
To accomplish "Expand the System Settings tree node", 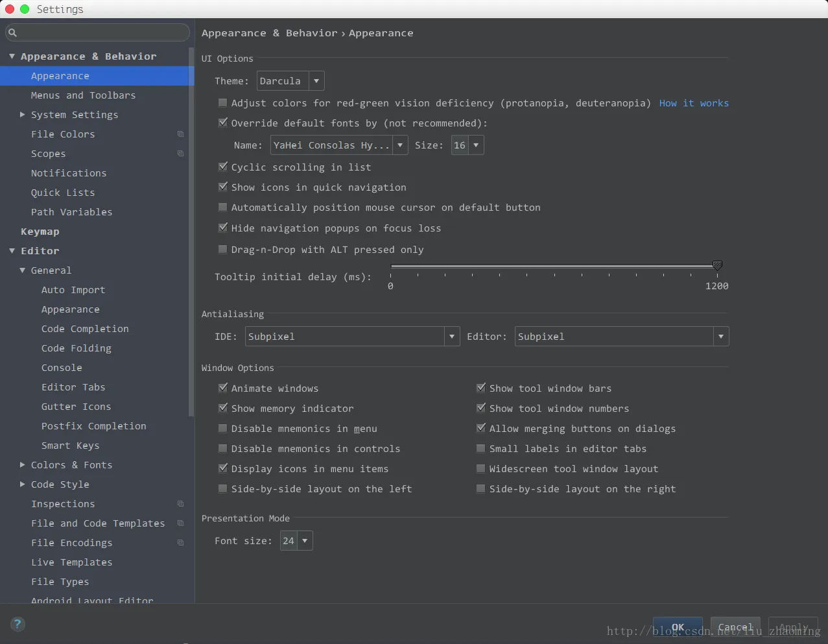I will [x=23, y=115].
